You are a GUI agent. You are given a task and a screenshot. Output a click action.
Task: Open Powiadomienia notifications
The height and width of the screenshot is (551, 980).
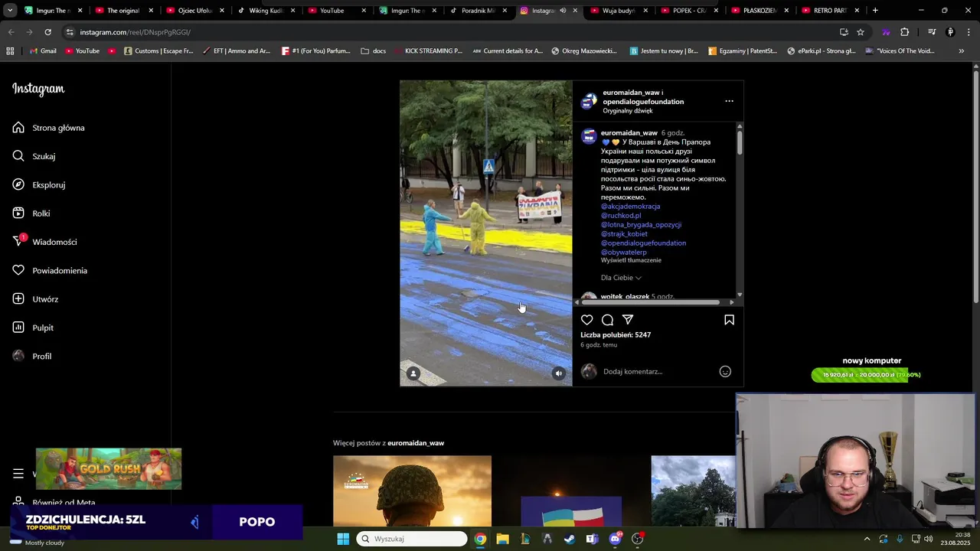(50, 271)
